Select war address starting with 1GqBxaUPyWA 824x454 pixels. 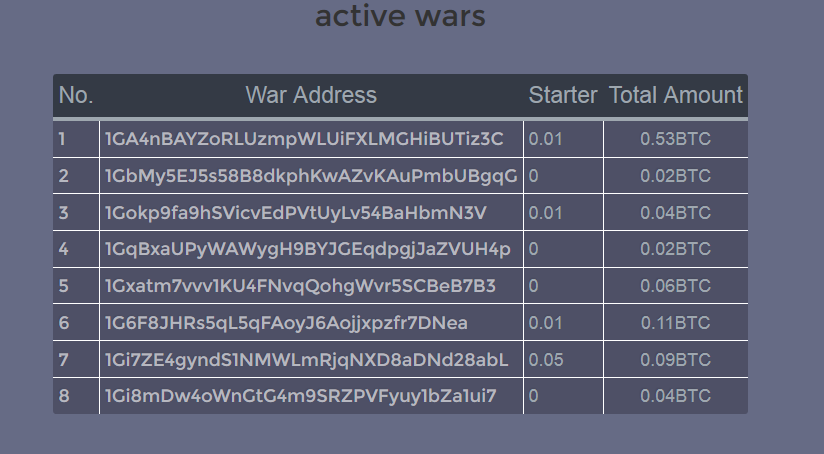point(308,249)
